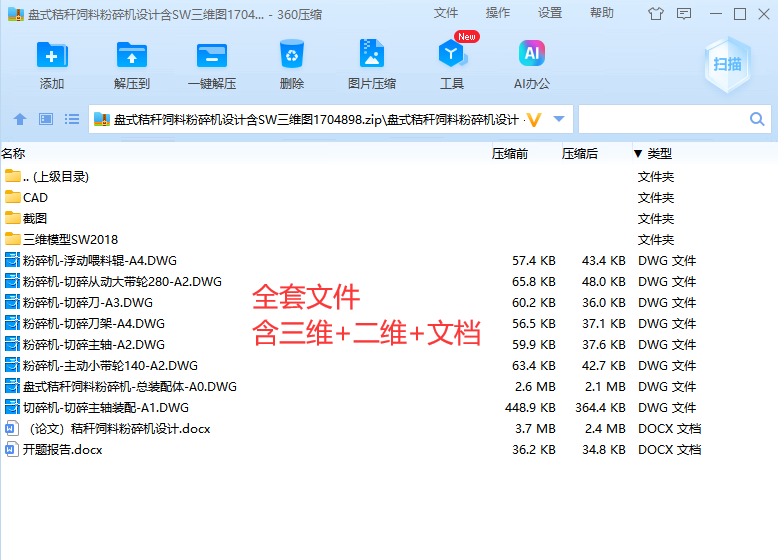This screenshot has height=560, width=778.
Task: Sort by the 压缩前 column header
Action: coord(510,154)
